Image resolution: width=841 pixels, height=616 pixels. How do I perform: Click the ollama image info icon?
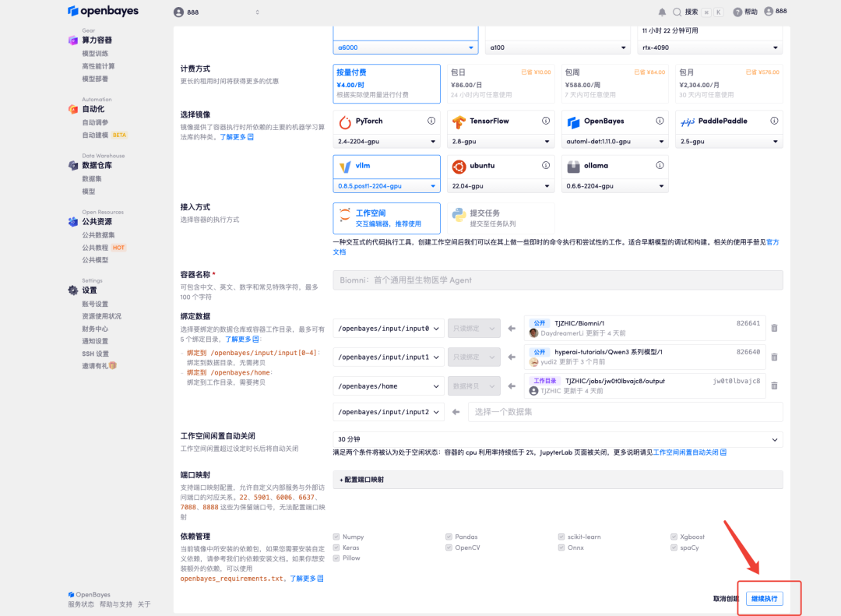660,165
